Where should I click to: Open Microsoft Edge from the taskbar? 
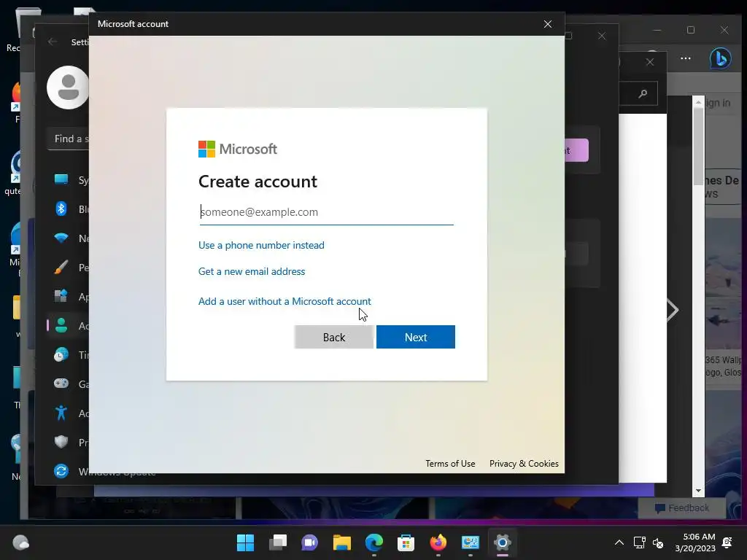click(374, 542)
